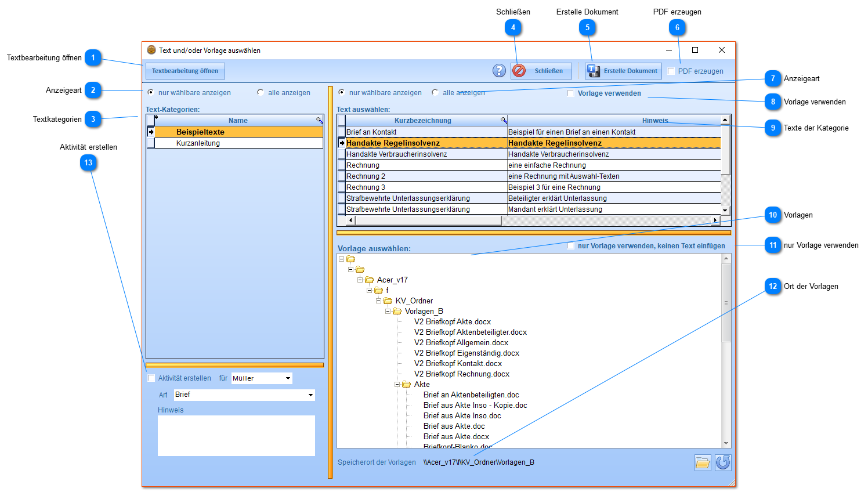The image size is (868, 492).
Task: Open the Art dropdown showing Brief
Action: 310,395
